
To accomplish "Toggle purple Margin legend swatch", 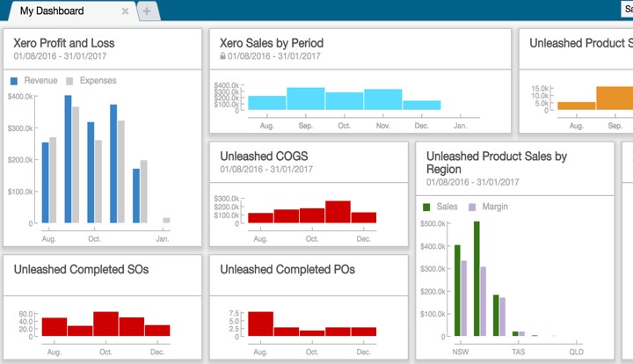I will 472,207.
